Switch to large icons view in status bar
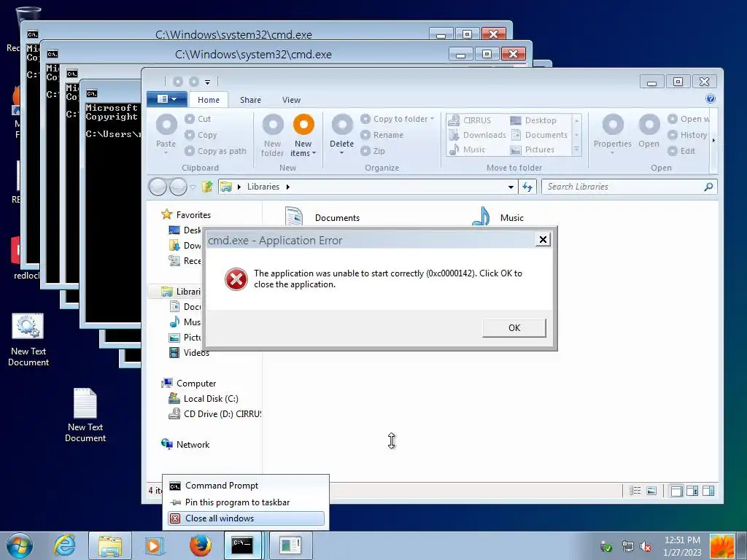The image size is (747, 560). 651,491
